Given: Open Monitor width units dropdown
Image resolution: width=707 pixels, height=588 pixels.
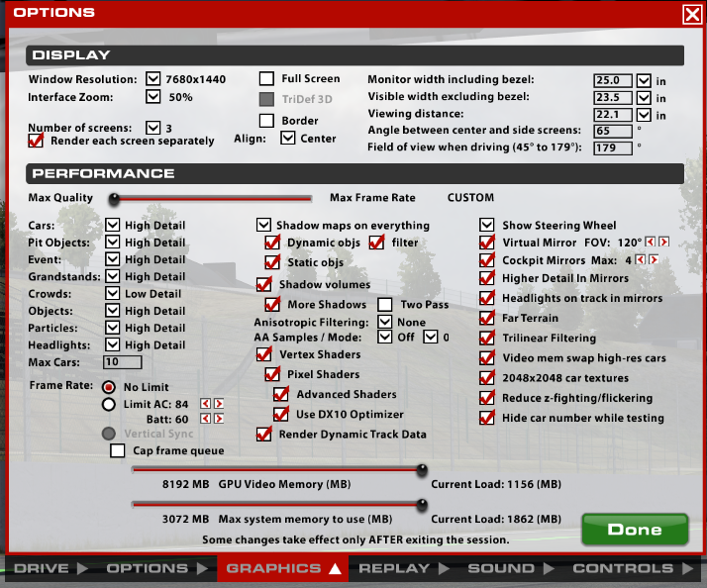Looking at the screenshot, I should (644, 81).
